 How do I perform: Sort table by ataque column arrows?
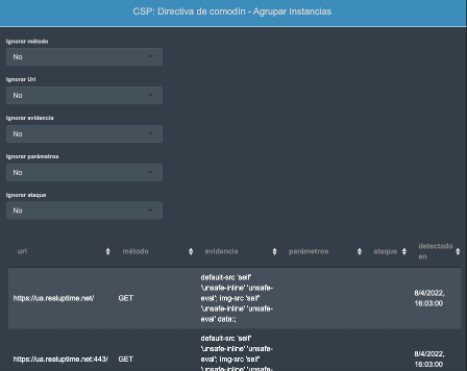coord(404,251)
